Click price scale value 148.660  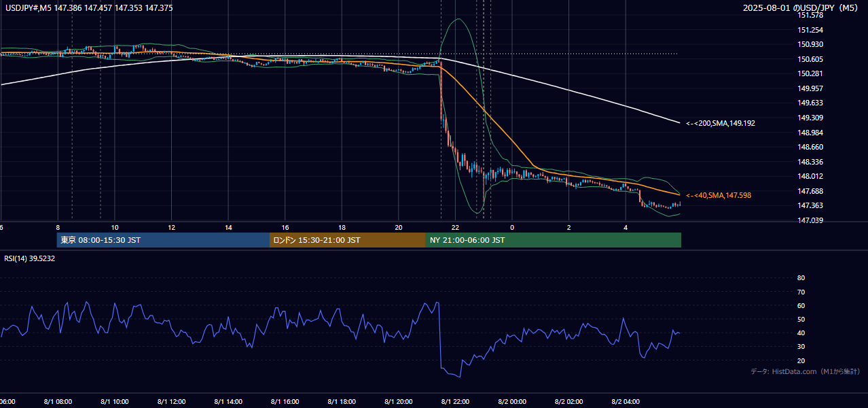tap(810, 147)
